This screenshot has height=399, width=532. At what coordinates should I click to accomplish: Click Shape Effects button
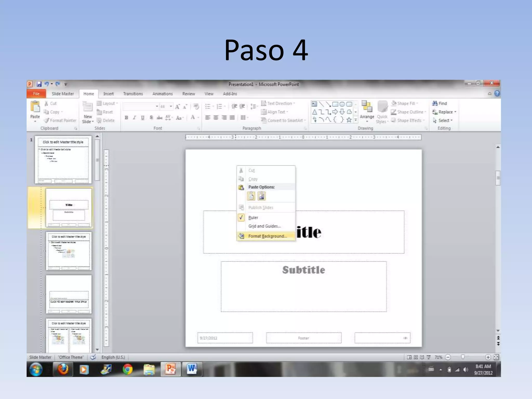click(408, 121)
